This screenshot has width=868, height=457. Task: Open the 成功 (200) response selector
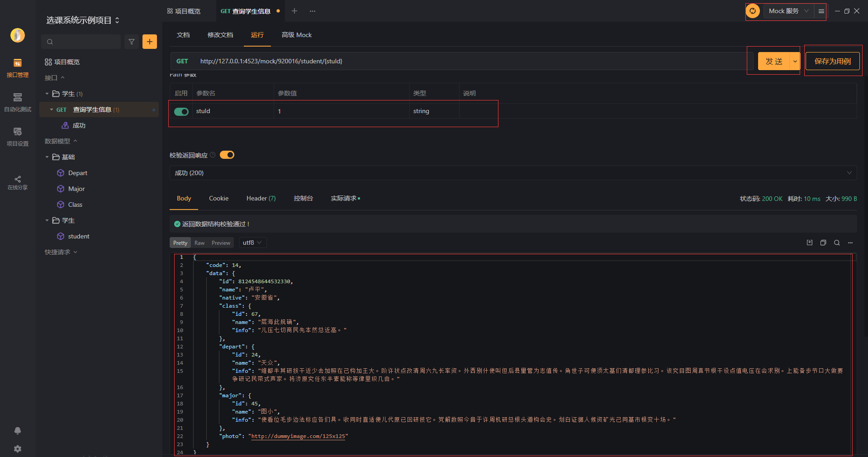pos(513,173)
